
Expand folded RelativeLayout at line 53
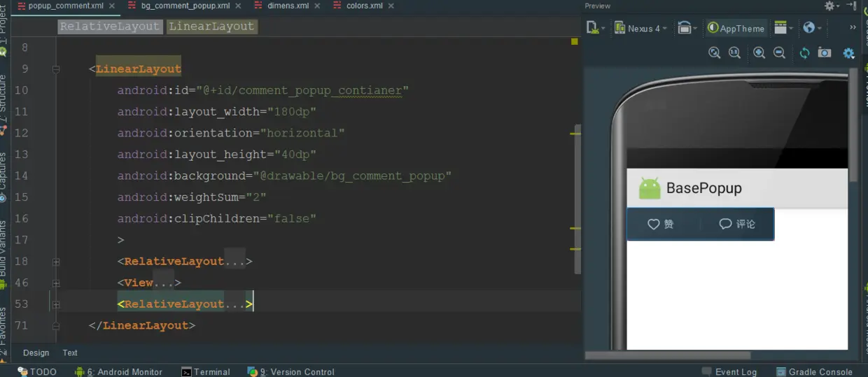click(x=56, y=304)
